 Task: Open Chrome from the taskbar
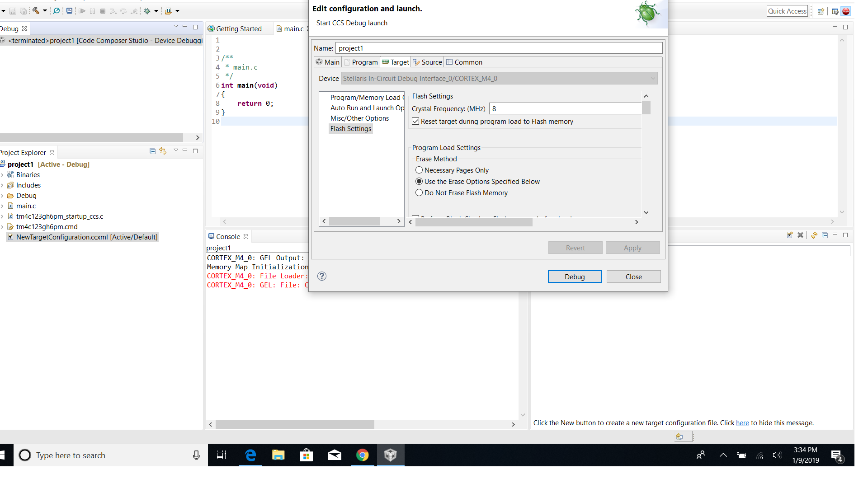[362, 455]
